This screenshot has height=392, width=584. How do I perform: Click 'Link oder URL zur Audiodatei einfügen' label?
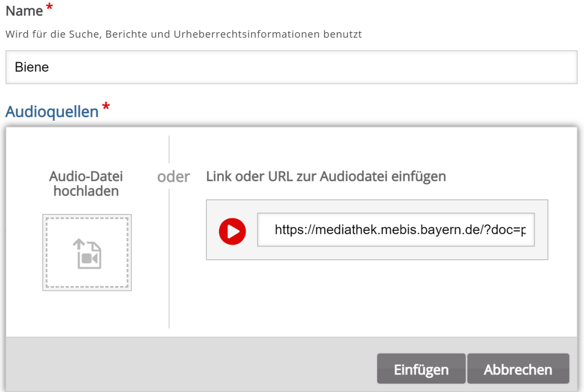click(326, 176)
